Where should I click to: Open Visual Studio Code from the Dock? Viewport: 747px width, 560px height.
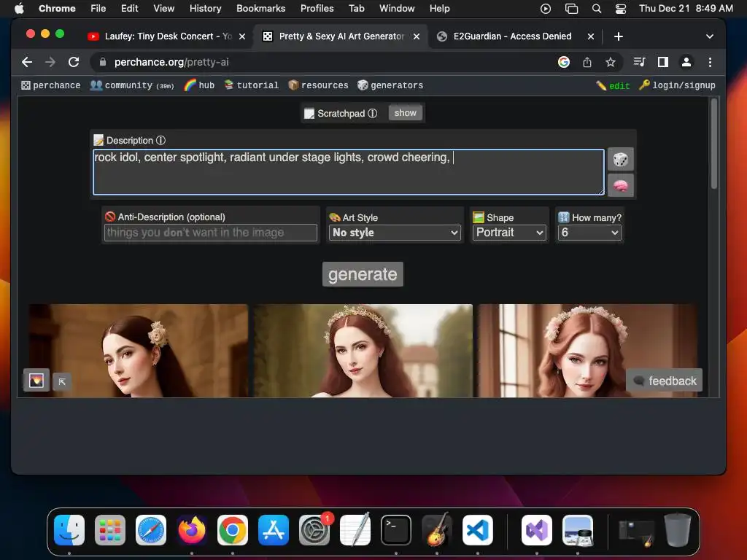[x=478, y=530]
